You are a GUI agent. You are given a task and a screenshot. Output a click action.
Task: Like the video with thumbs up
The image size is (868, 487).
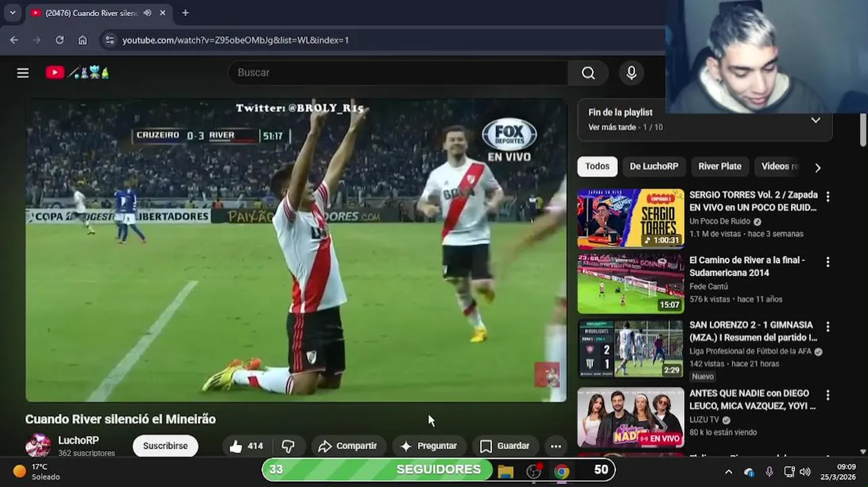[246, 446]
